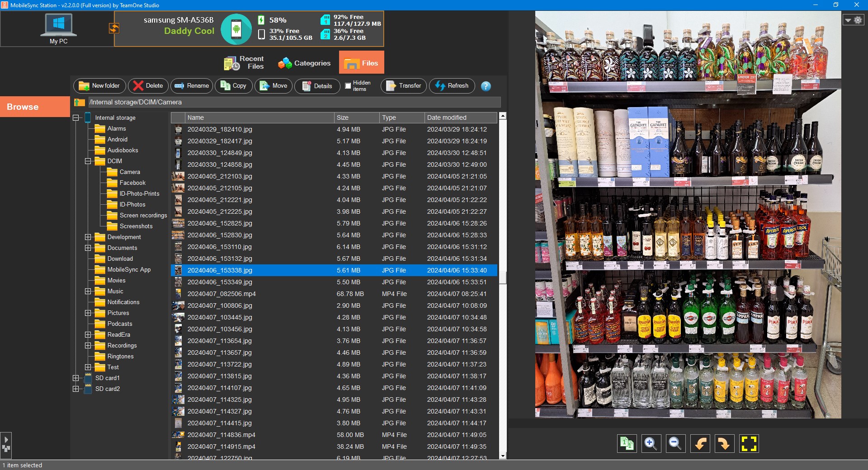Image resolution: width=868 pixels, height=470 pixels.
Task: Select file 20240407_114836.mp4
Action: pyautogui.click(x=334, y=435)
